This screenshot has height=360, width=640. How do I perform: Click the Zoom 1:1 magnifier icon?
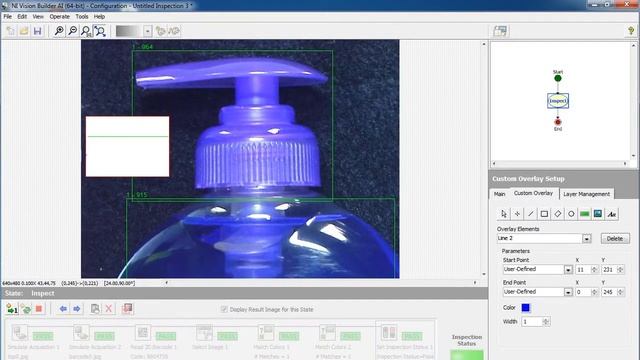point(86,31)
